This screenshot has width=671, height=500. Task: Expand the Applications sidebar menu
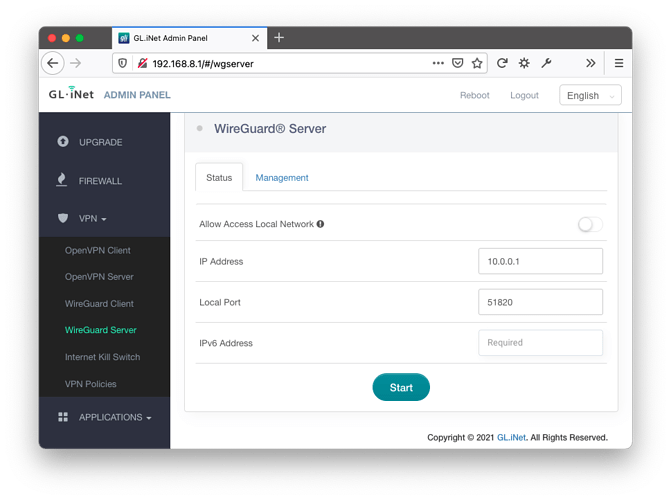pyautogui.click(x=115, y=417)
